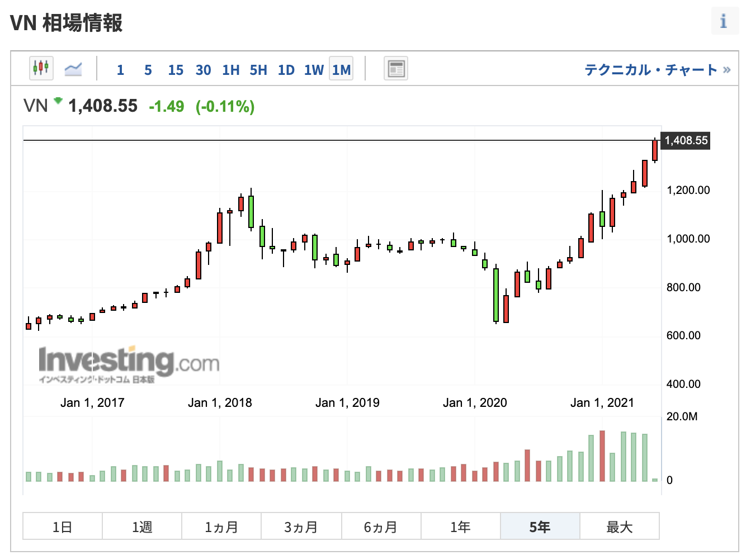This screenshot has width=746, height=560.
Task: Set the 5 minute interval
Action: tap(148, 70)
